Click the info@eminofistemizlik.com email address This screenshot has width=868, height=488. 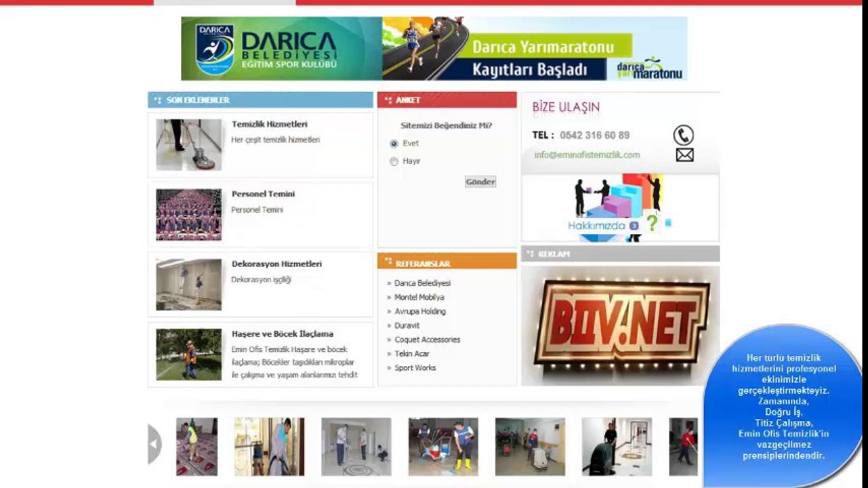(587, 155)
